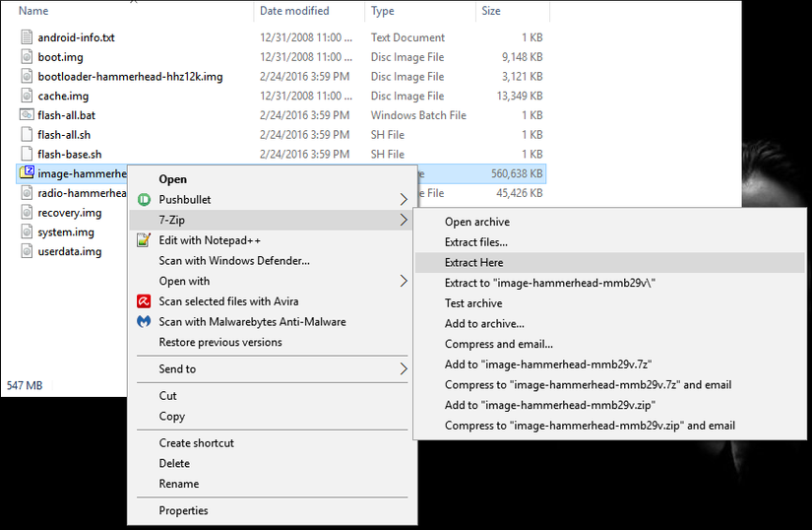Click the flash-all.bat file icon

[28, 115]
